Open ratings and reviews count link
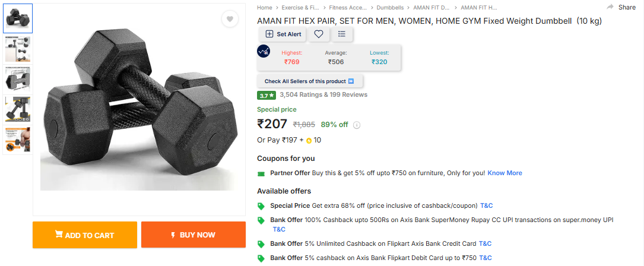This screenshot has height=266, width=644. pos(323,95)
